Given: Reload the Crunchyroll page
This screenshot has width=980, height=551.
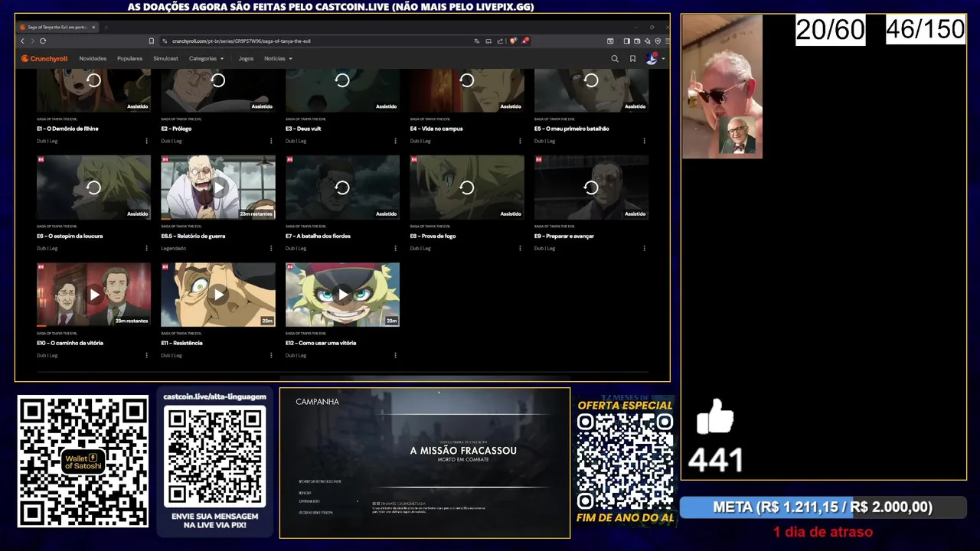Looking at the screenshot, I should pyautogui.click(x=43, y=41).
